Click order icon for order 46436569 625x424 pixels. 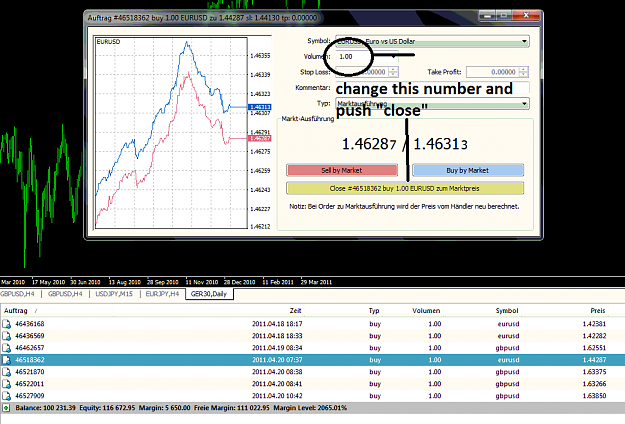pos(6,336)
